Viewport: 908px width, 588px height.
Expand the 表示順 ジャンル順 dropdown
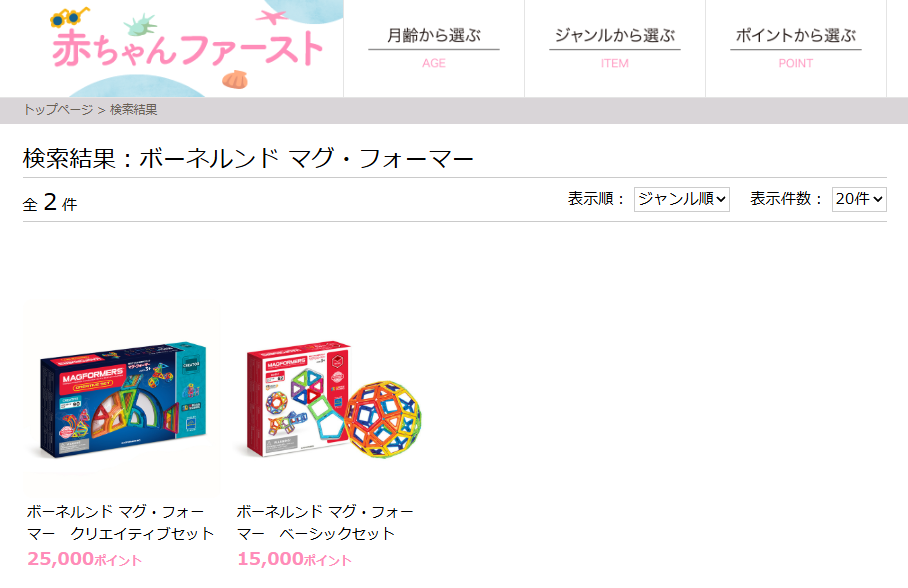pos(682,199)
